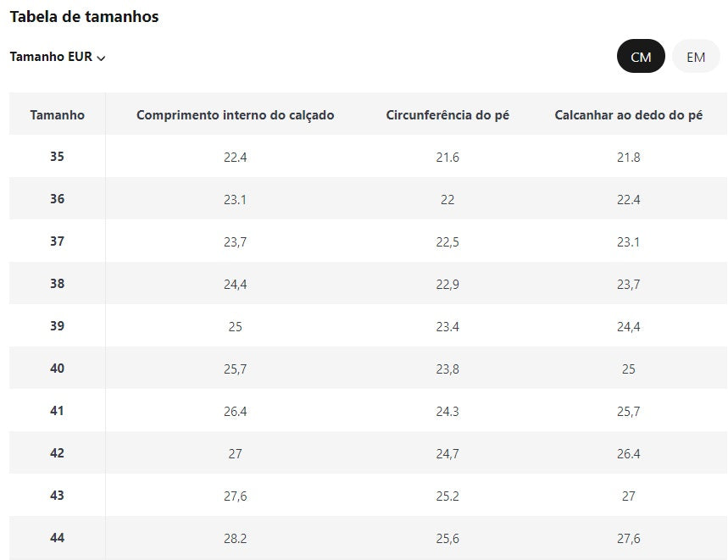Click the Circunferência do pé column header
This screenshot has height=560, width=728.
(x=447, y=115)
